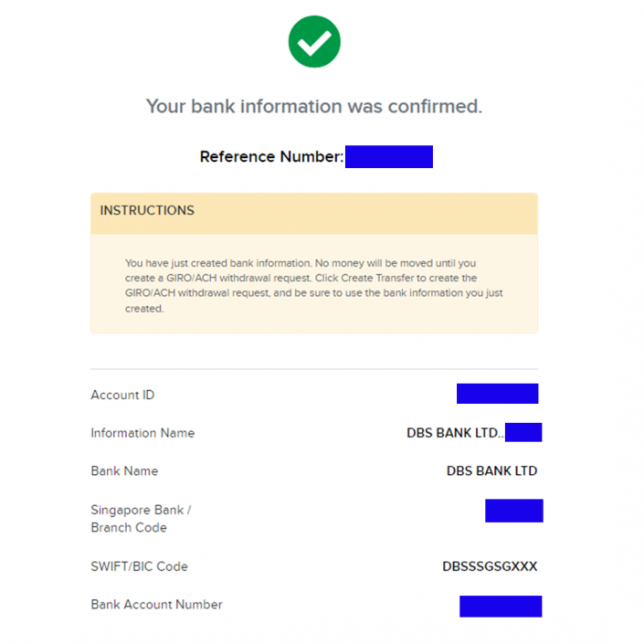Click the 'DBS BANK LTD' bank name value
Image resolution: width=644 pixels, height=644 pixels.
(x=491, y=471)
